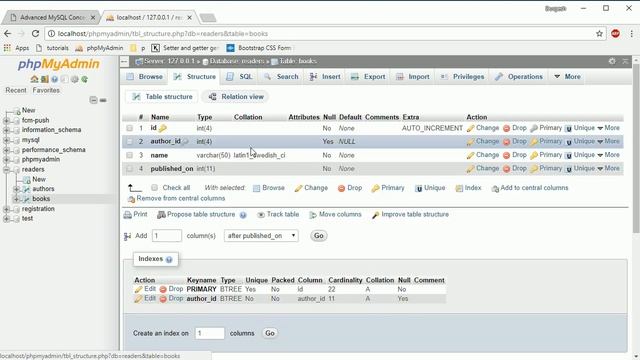Toggle Check all checkbox
Screen dimensions: 640x360
pyautogui.click(x=154, y=188)
